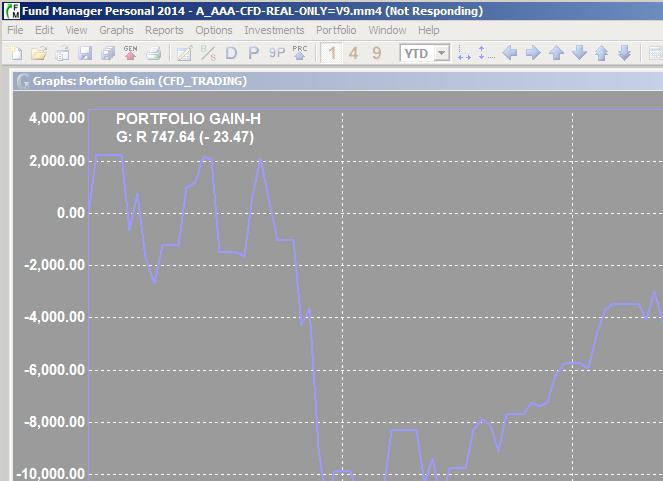The height and width of the screenshot is (481, 663).
Task: Click the first solid down arrow icon
Action: tap(579, 53)
